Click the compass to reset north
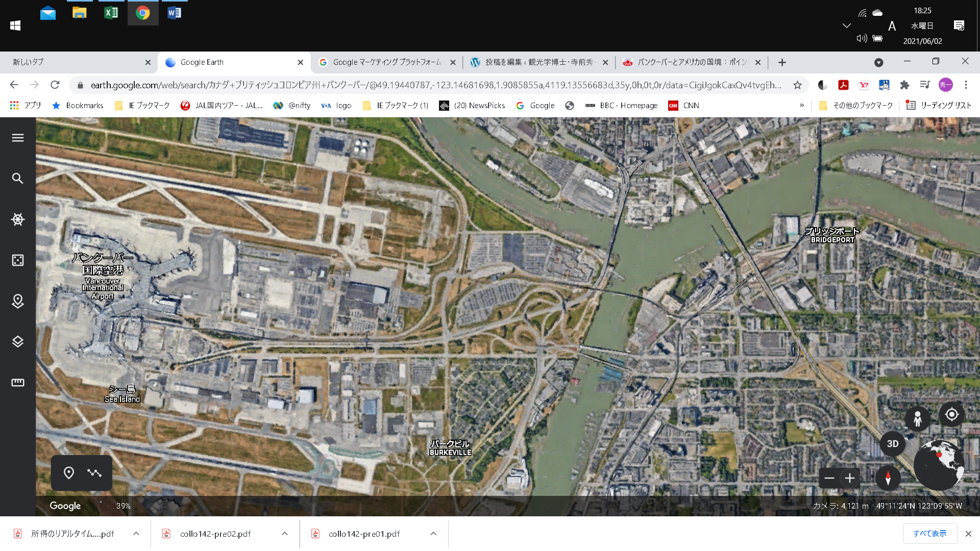The image size is (980, 551). [888, 478]
